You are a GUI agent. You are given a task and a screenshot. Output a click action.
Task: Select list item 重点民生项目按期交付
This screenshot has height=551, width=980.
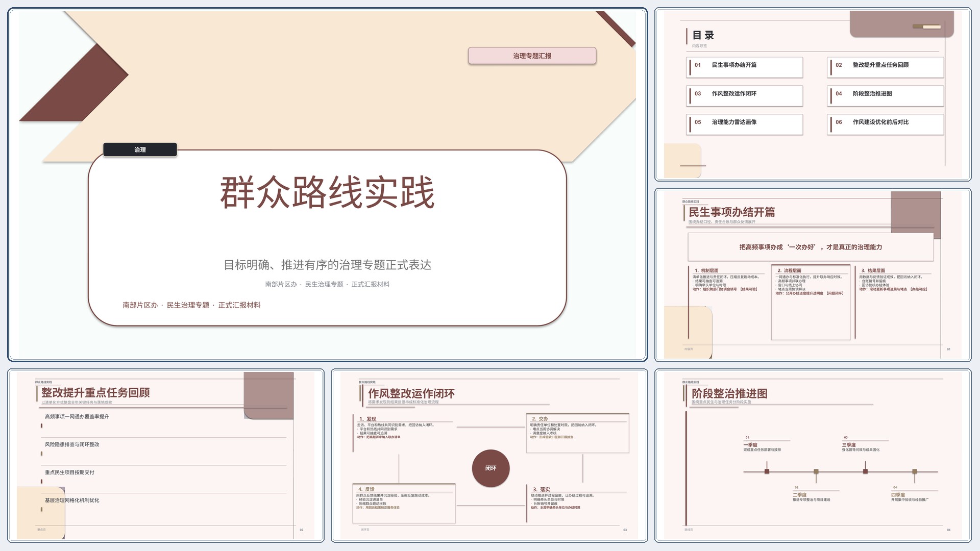coord(69,472)
